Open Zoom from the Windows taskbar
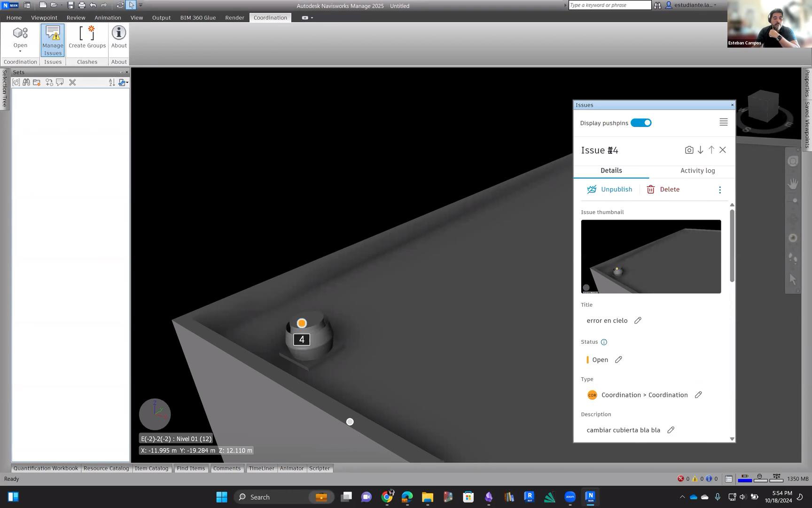The height and width of the screenshot is (508, 812). pos(570,497)
